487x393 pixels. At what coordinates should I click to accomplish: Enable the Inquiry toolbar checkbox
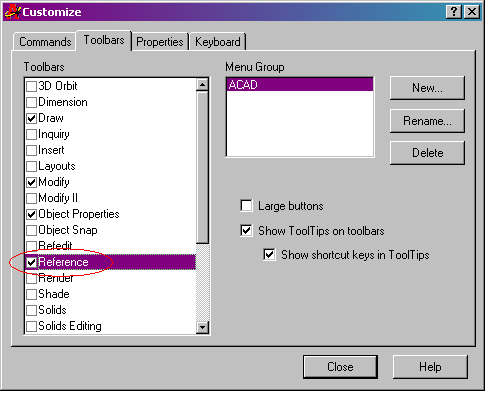[31, 134]
